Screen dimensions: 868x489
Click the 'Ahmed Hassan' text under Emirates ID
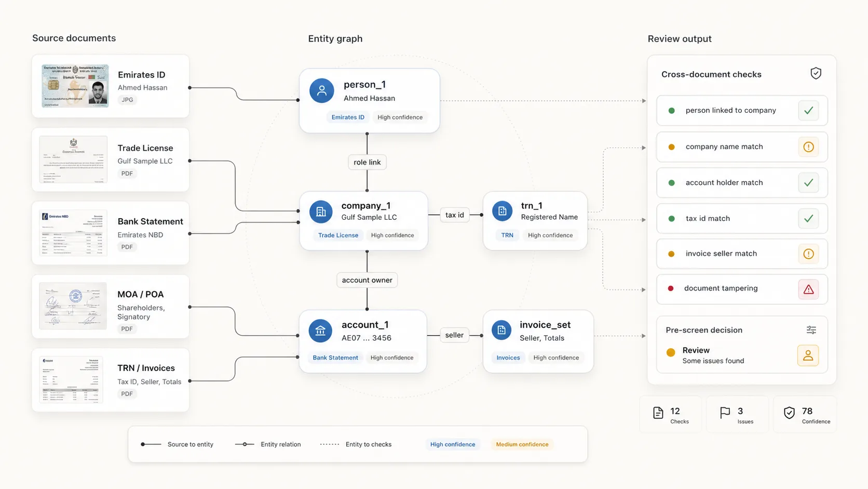tap(143, 87)
